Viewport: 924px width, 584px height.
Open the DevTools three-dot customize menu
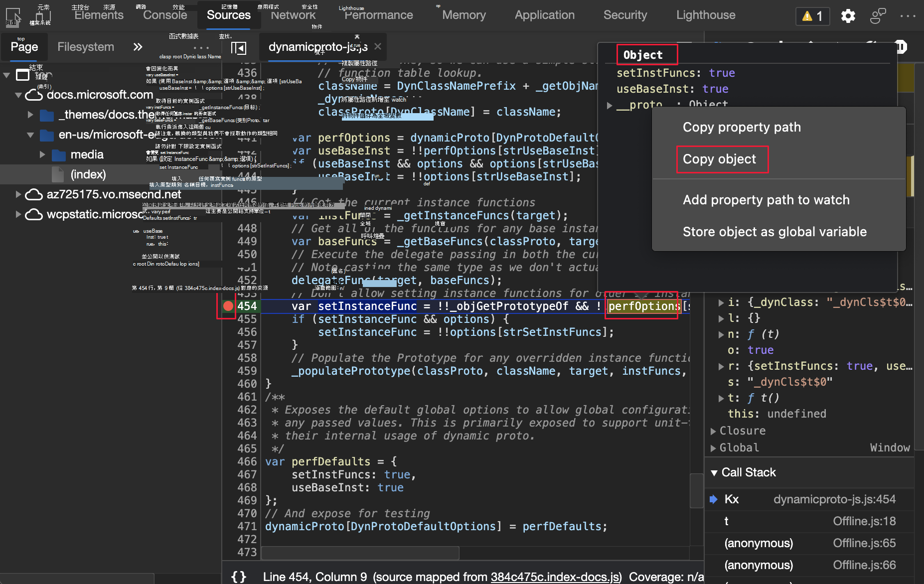click(908, 16)
